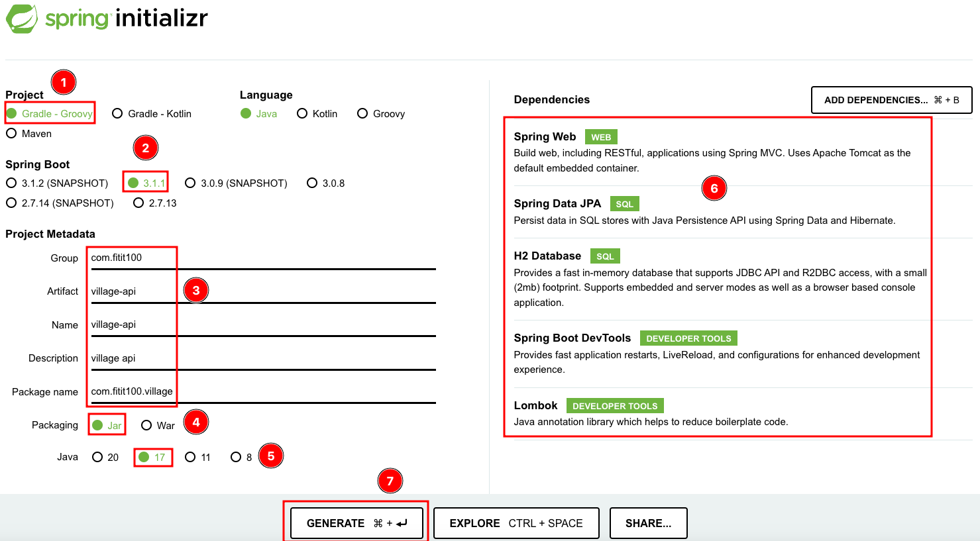Focus the Group input field
The width and height of the screenshot is (980, 541).
point(263,258)
